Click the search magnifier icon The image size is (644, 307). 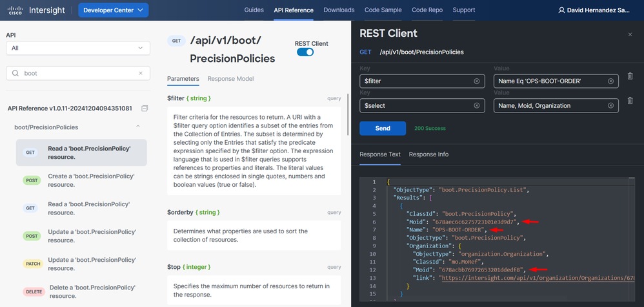pos(15,73)
